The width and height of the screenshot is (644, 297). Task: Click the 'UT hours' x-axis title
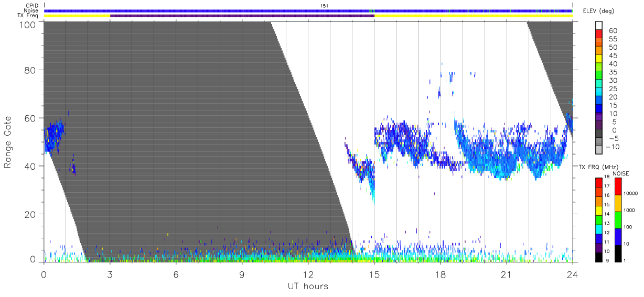[x=308, y=286]
